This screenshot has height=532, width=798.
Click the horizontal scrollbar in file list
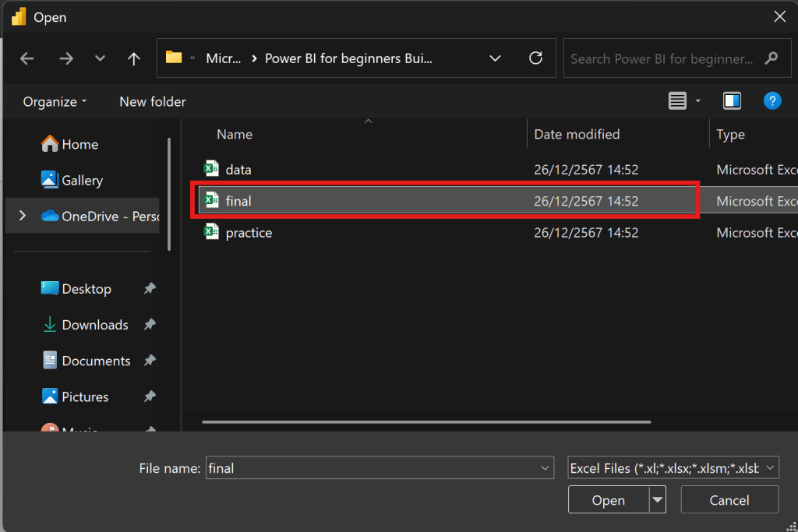(x=425, y=422)
